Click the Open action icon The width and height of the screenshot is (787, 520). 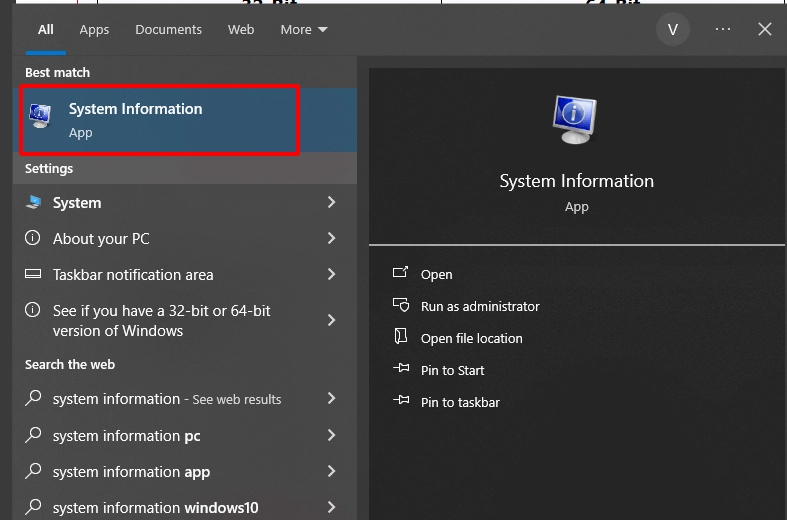tap(400, 273)
